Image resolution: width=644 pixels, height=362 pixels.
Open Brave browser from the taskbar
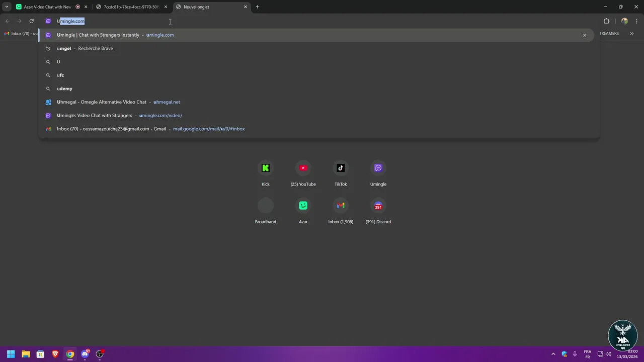pos(55,354)
